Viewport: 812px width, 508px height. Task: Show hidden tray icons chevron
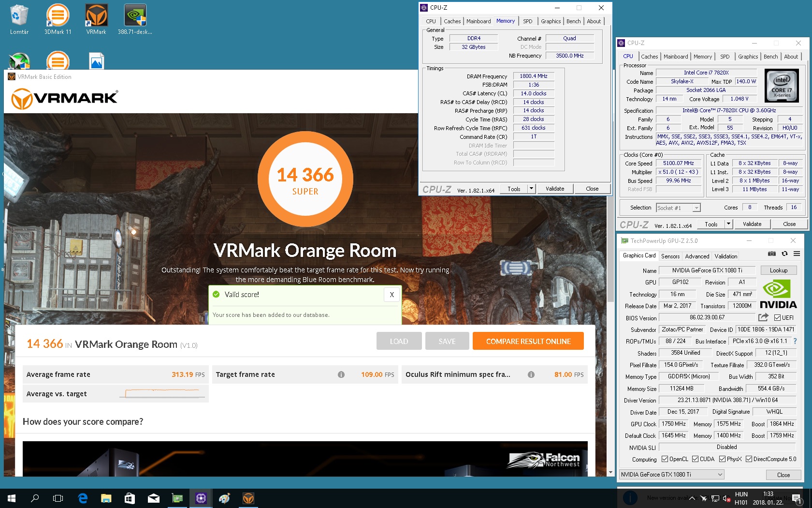[692, 498]
